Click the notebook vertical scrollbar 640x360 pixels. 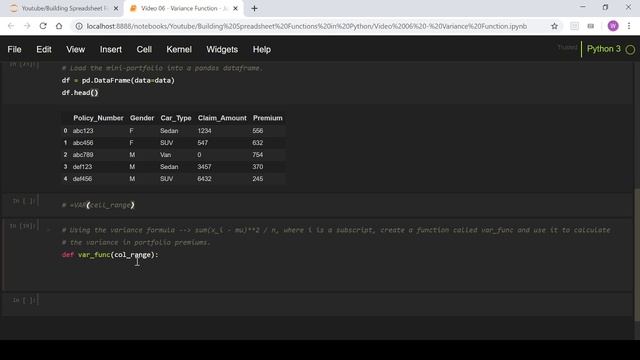click(x=637, y=255)
